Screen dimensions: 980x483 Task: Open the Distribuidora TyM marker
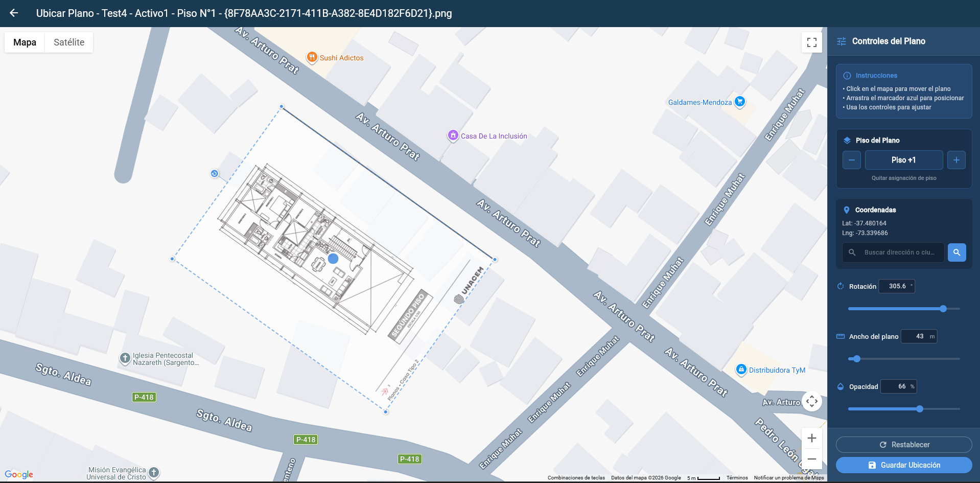pyautogui.click(x=741, y=370)
